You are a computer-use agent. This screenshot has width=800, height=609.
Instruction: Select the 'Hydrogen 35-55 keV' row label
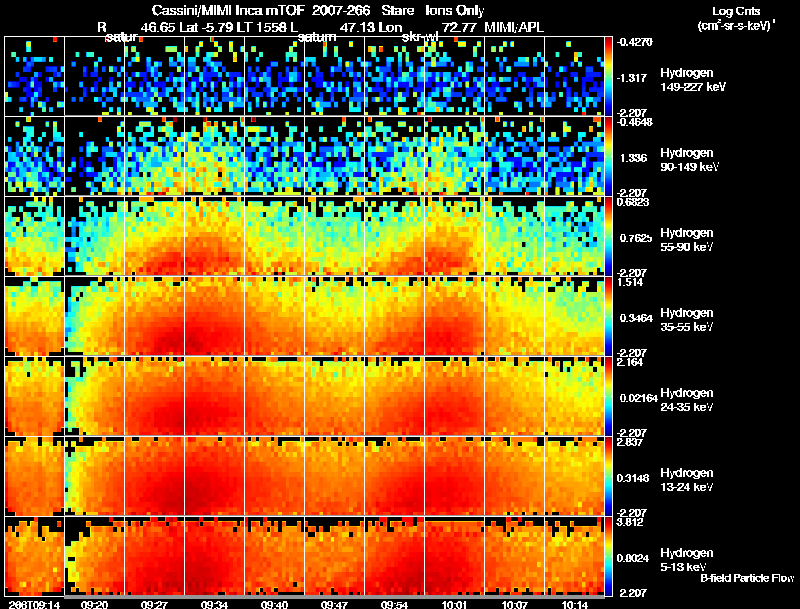tap(687, 320)
